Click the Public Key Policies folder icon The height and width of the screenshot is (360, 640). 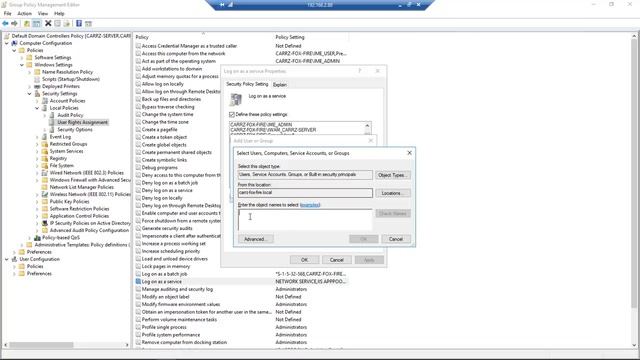click(45, 202)
